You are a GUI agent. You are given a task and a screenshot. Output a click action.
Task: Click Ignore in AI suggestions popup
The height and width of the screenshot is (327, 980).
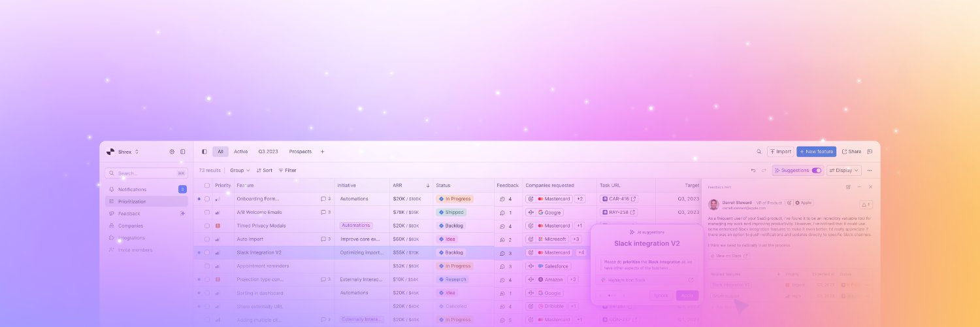(661, 296)
